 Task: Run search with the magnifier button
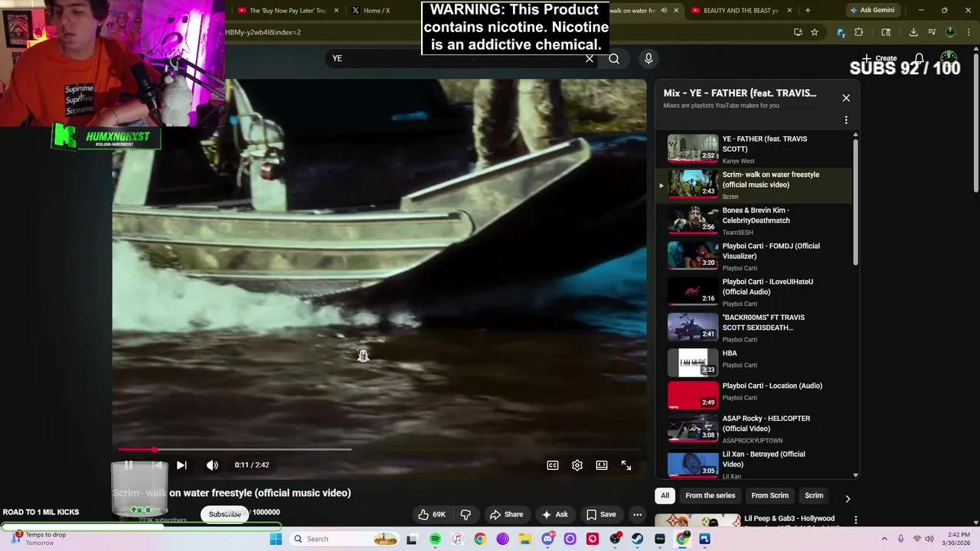[x=614, y=58]
